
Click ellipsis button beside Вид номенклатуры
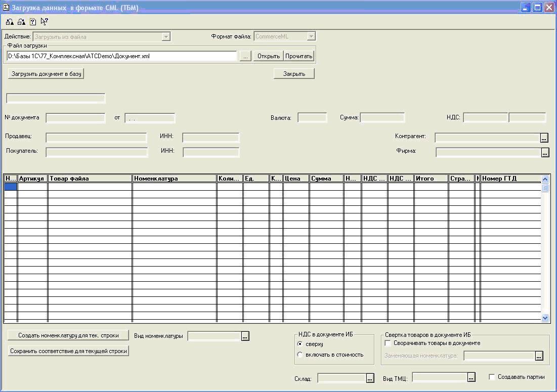[x=245, y=336]
